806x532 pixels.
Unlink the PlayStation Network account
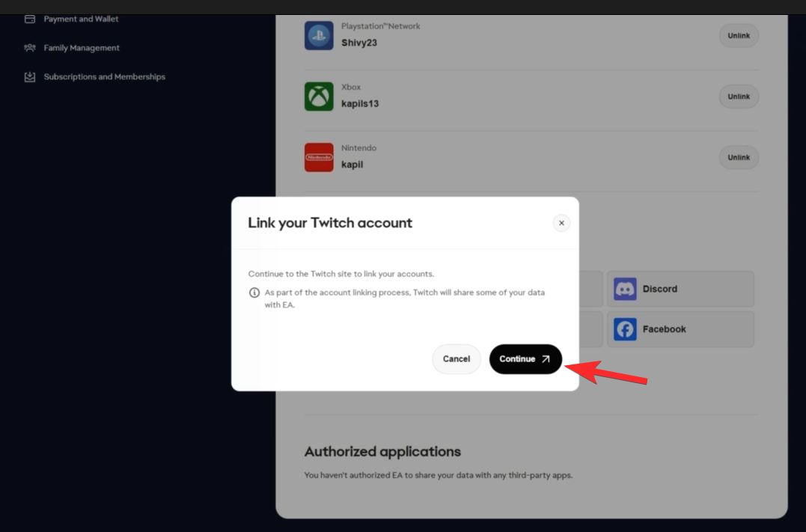coord(739,36)
